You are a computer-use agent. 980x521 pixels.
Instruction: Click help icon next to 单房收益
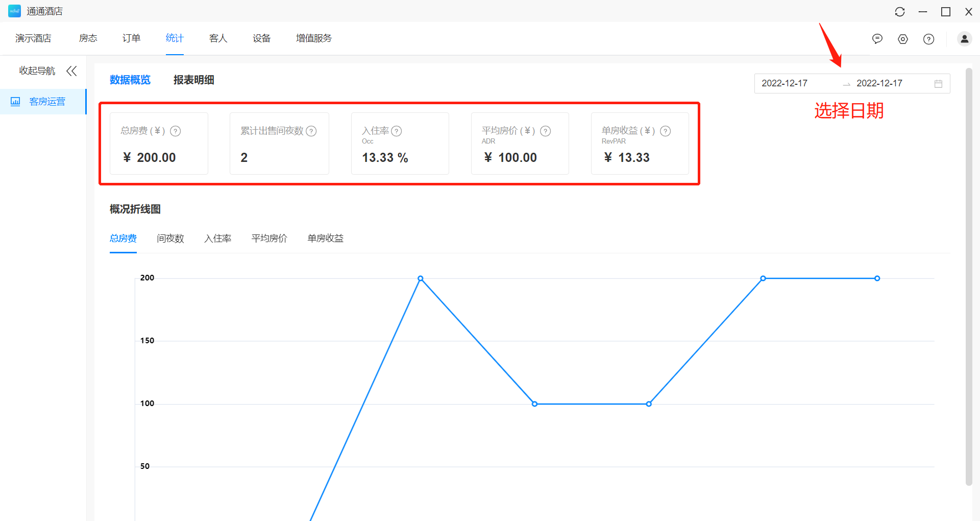pyautogui.click(x=665, y=131)
